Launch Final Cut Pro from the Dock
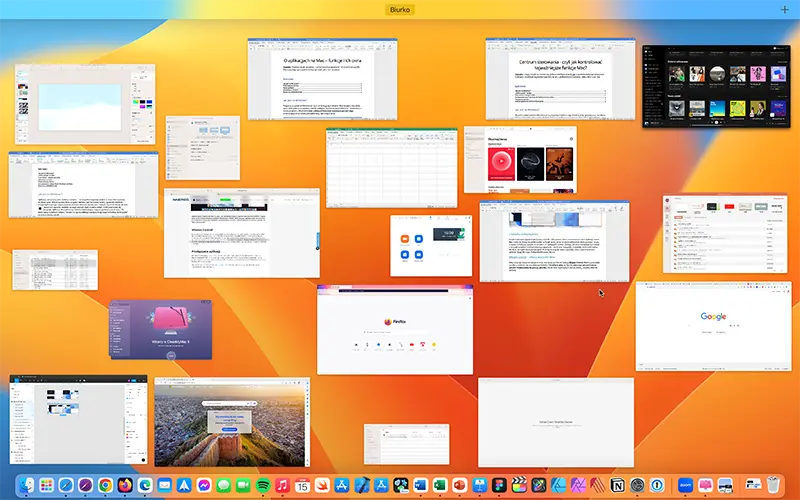800x500 pixels. pyautogui.click(x=518, y=485)
